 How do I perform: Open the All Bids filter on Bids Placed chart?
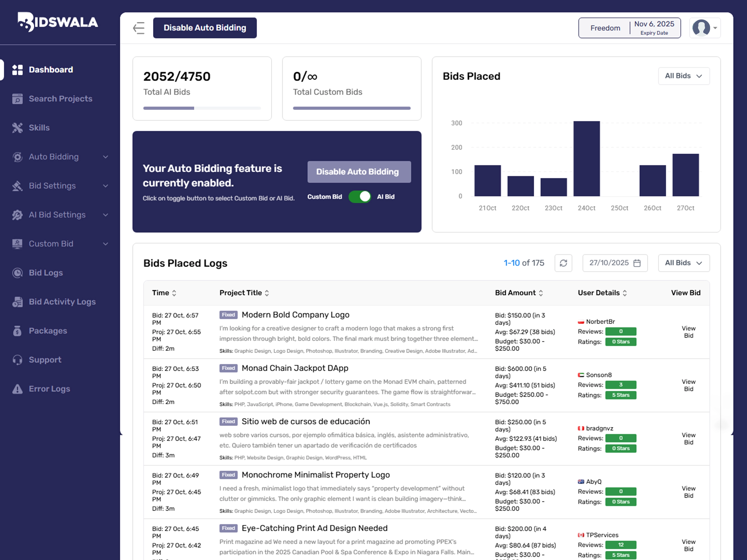[x=684, y=76]
